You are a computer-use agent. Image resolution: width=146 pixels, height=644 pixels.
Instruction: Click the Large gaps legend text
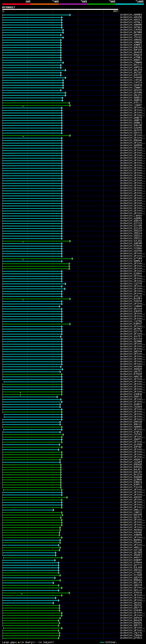28,642
